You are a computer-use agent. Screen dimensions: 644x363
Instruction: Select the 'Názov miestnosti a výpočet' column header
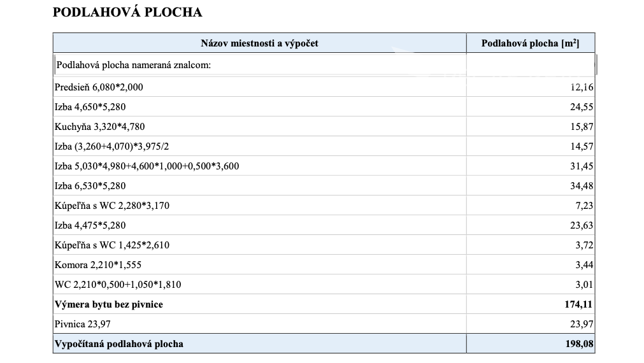(259, 43)
